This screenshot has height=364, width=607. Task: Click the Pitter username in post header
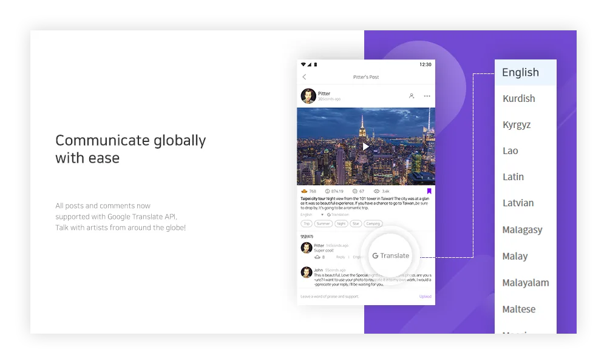click(x=324, y=93)
